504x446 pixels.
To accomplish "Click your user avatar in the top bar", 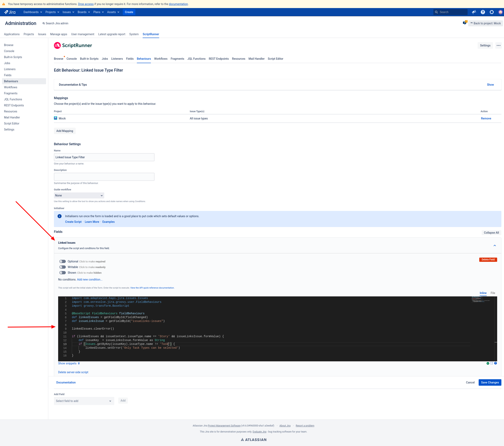I will [500, 12].
